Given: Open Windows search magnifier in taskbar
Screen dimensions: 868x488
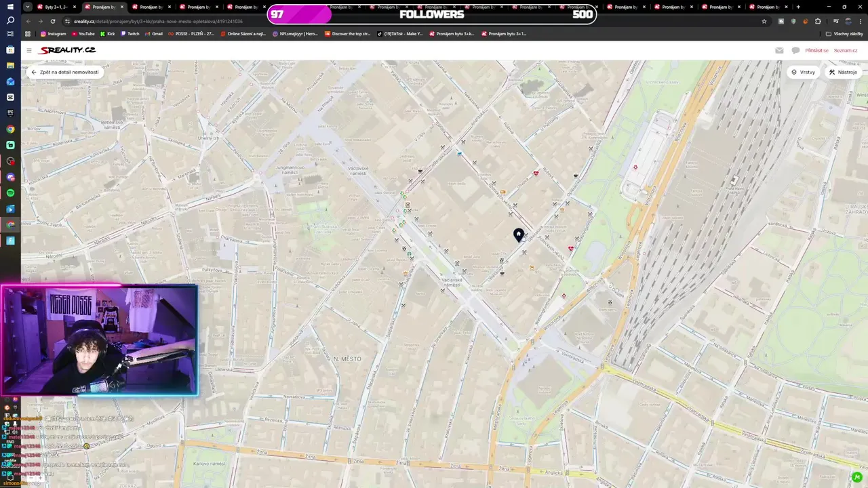Looking at the screenshot, I should [10, 20].
